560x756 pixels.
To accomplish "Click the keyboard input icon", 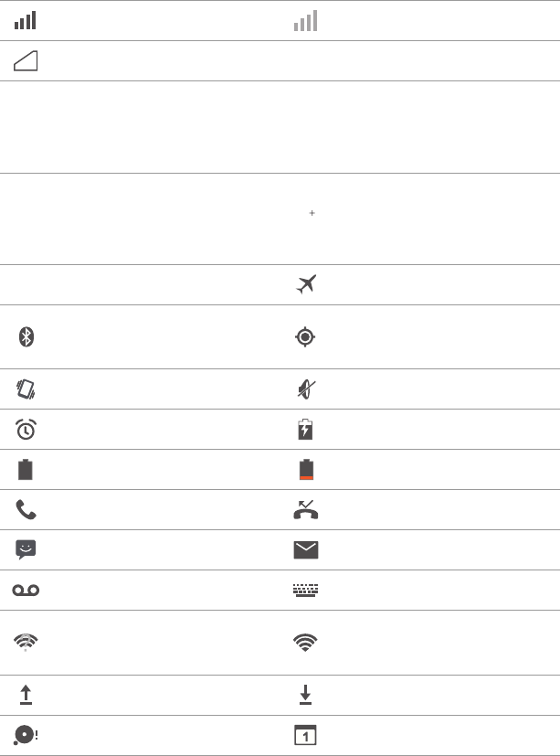I will [305, 591].
